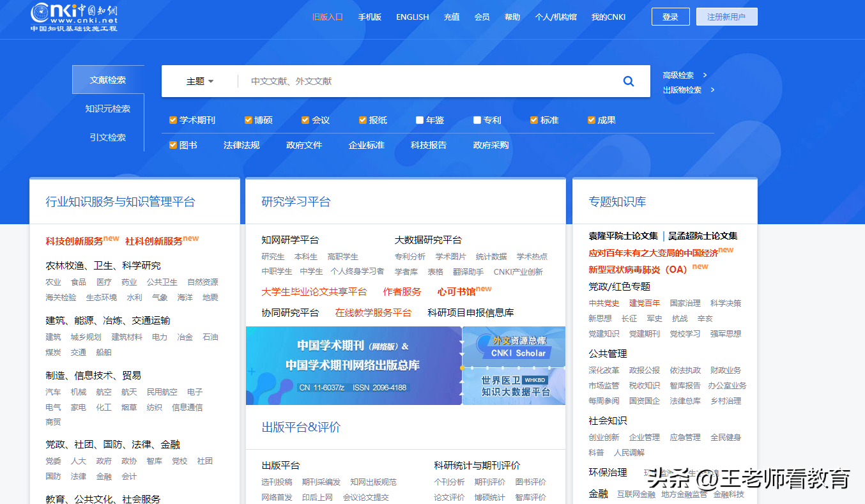
Task: Click the arrow beside 出版物检索
Action: (x=712, y=89)
